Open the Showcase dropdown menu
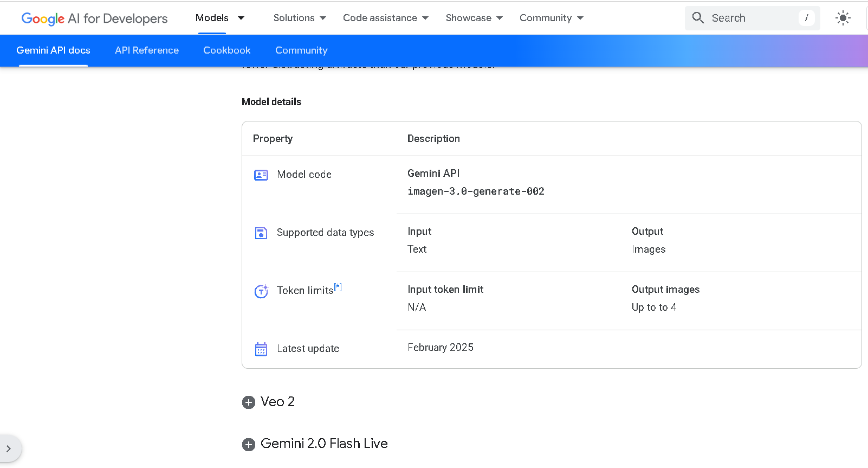This screenshot has width=868, height=468. pyautogui.click(x=474, y=18)
